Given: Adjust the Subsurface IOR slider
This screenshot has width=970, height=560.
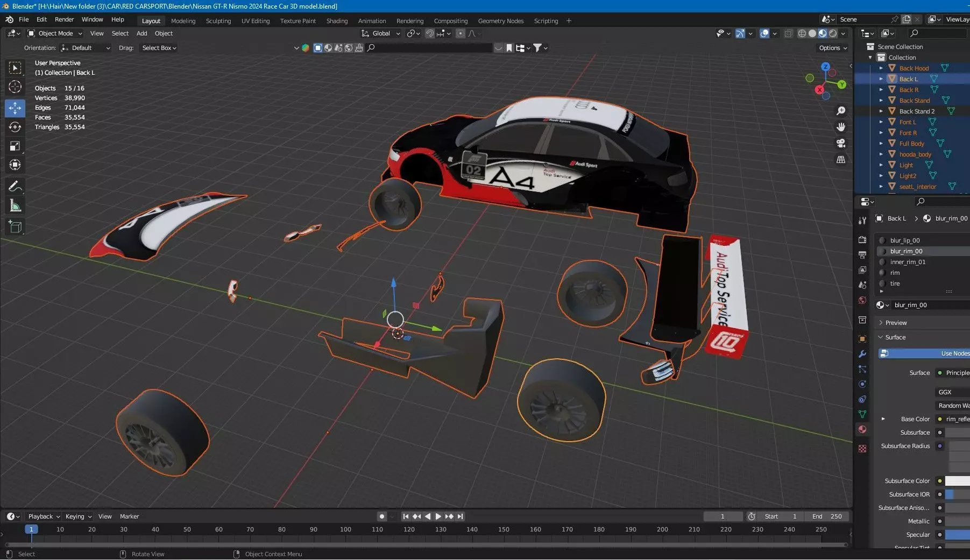Looking at the screenshot, I should (957, 494).
